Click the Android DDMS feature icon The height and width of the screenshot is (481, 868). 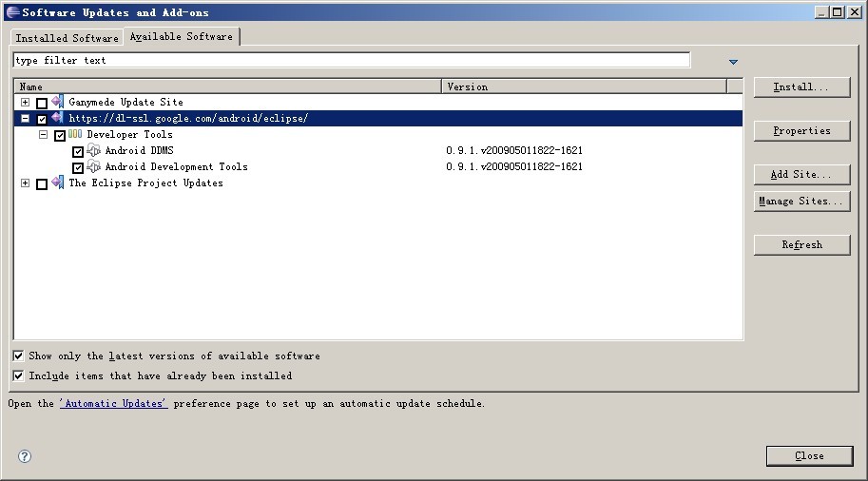[93, 150]
